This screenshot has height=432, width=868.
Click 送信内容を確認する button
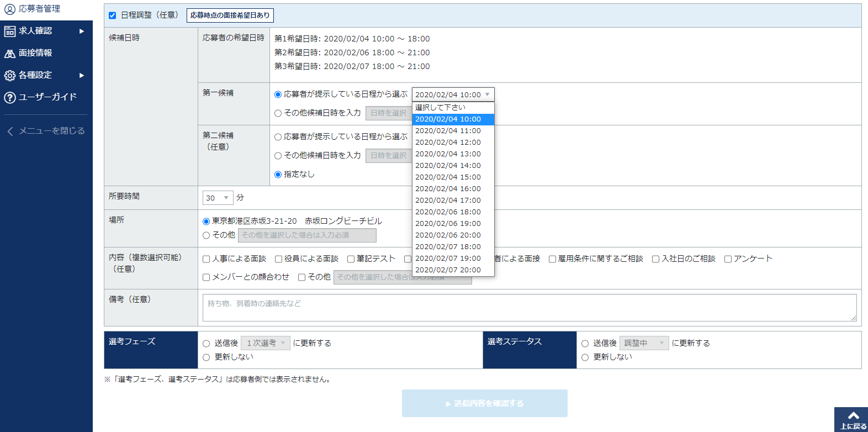pyautogui.click(x=485, y=403)
